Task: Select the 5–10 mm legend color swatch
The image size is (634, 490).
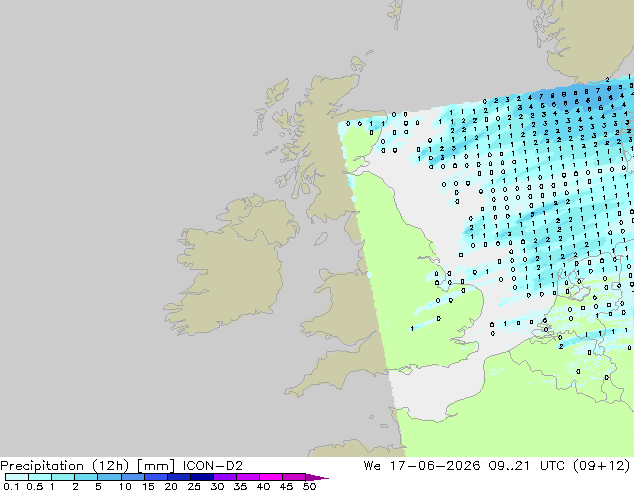Action: point(109,477)
